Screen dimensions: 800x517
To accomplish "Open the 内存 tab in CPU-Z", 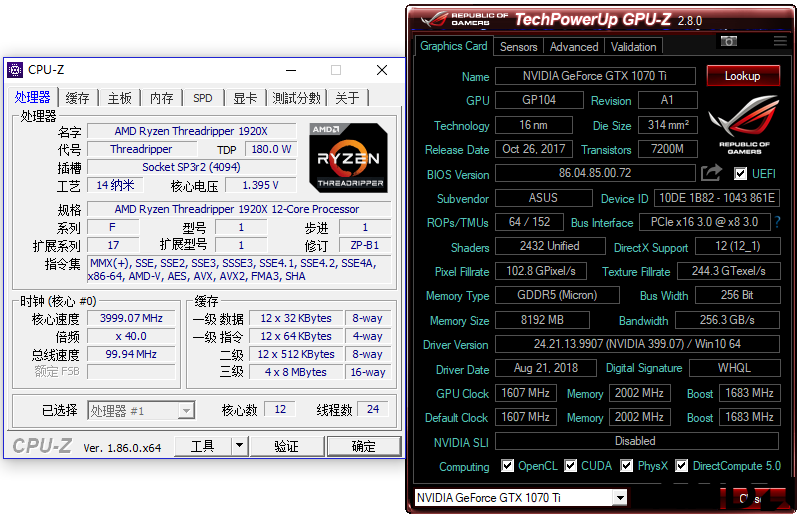I will tap(162, 97).
